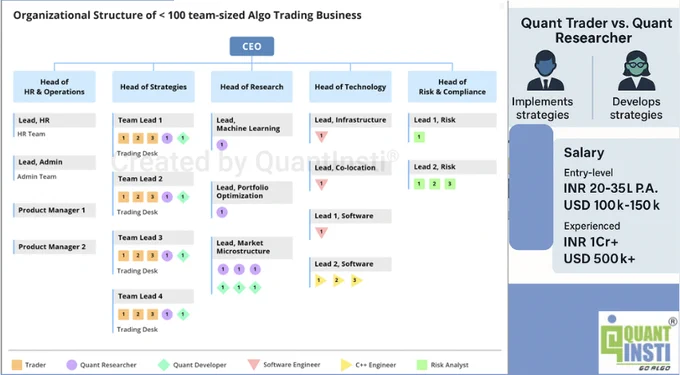Click risk analyst square under Lead 1, Risk
The width and height of the screenshot is (680, 375).
[419, 137]
